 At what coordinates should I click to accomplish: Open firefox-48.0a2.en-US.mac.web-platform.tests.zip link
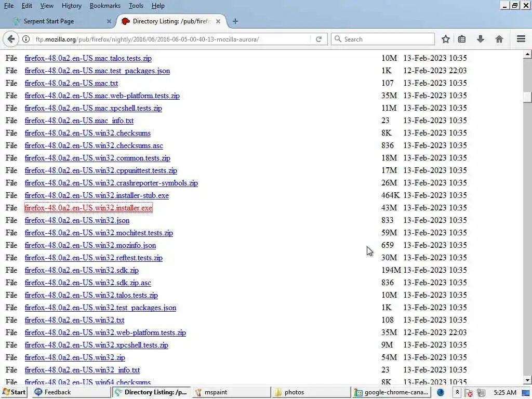102,96
